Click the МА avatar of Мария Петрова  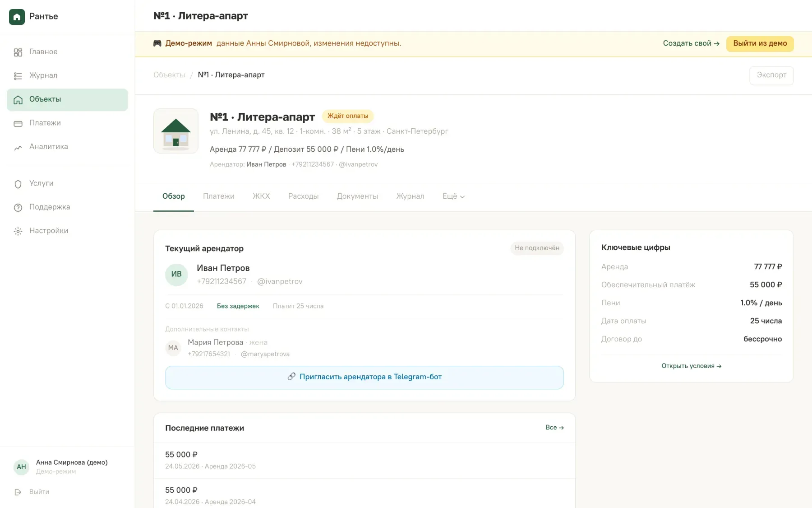pos(173,348)
